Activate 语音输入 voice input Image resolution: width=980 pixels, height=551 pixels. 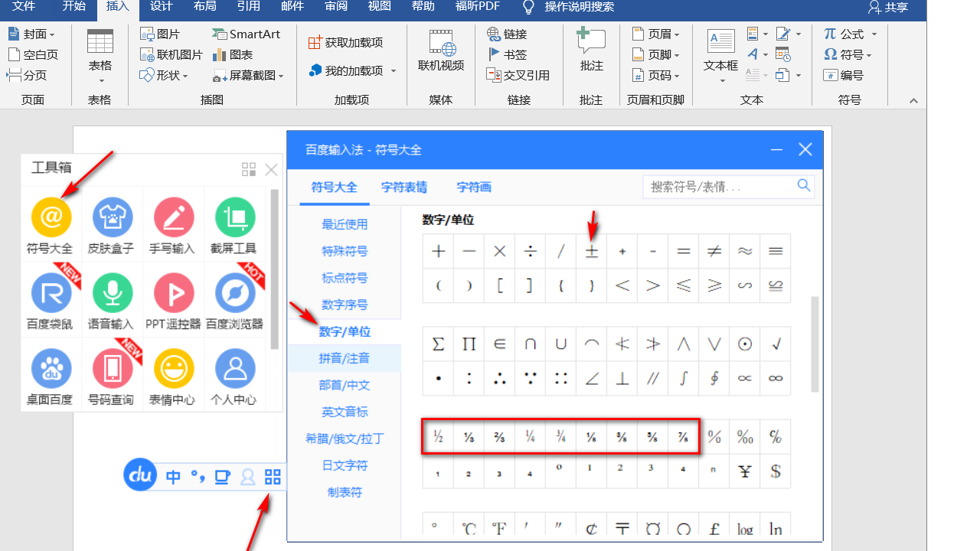tap(112, 301)
